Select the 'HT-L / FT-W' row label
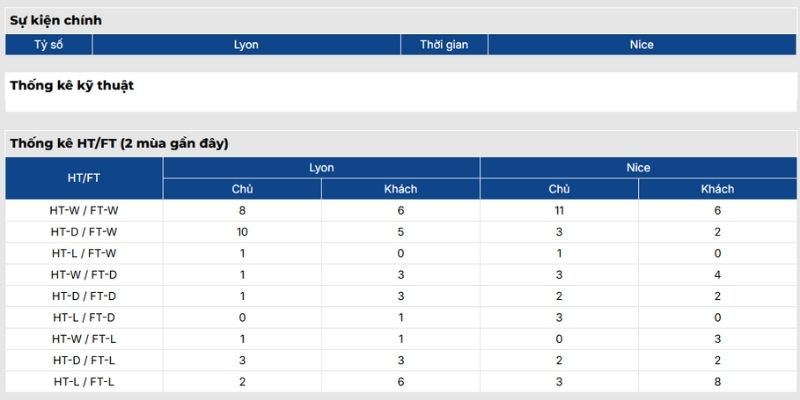The height and width of the screenshot is (400, 800). point(84,254)
